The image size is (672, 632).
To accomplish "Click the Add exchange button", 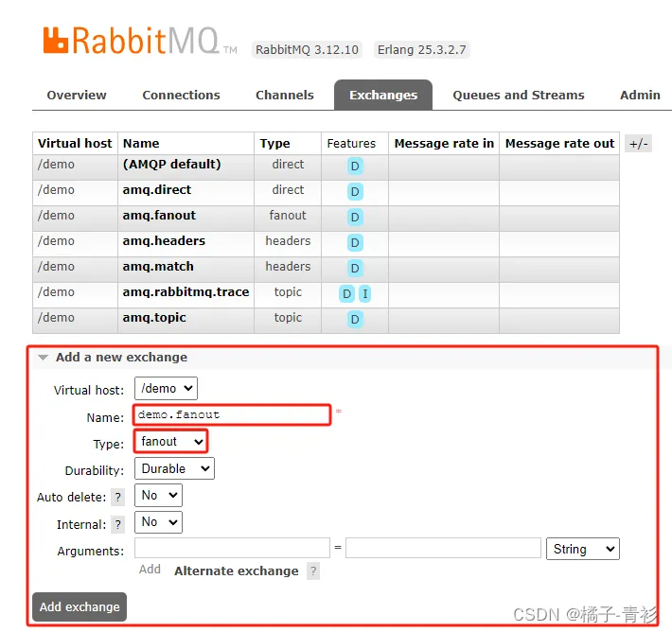I will point(80,606).
